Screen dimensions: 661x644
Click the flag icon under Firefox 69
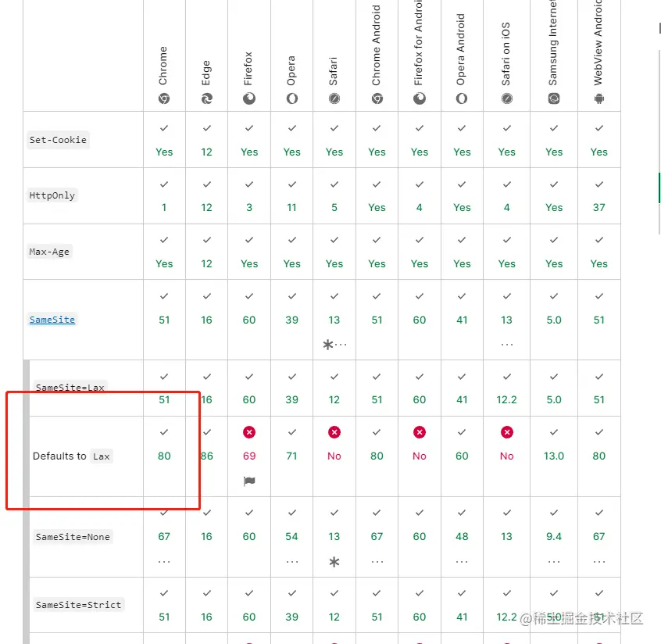(x=249, y=481)
